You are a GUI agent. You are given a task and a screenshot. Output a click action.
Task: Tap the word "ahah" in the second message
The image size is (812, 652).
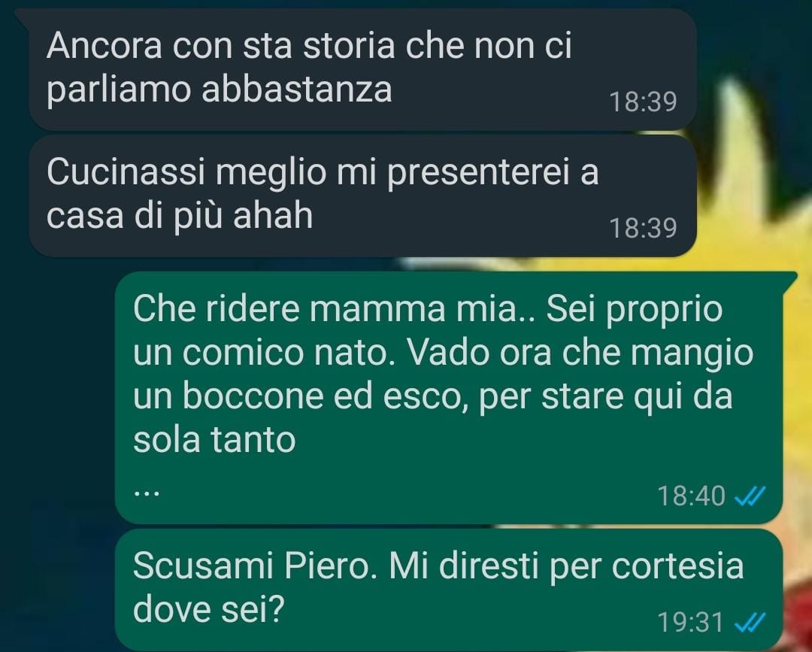(273, 215)
